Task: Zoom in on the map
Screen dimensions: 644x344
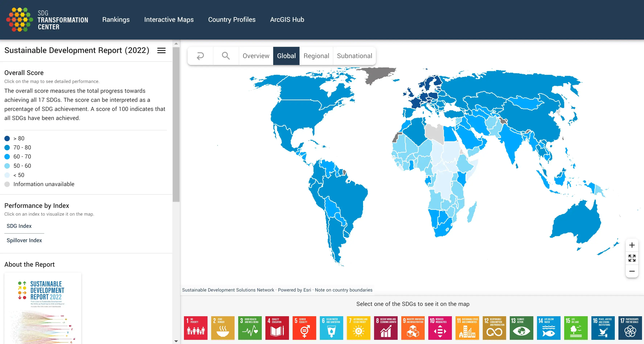Action: pyautogui.click(x=632, y=245)
